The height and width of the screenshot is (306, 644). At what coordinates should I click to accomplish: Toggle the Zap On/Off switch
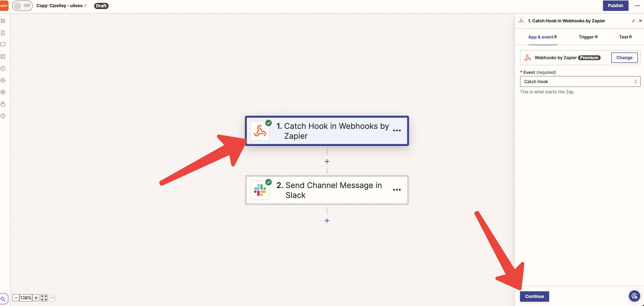(22, 5)
